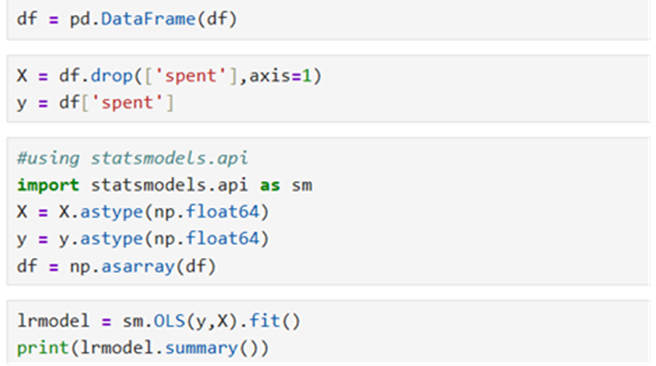Viewport: 656px width, 366px height.
Task: Click the asarray function name
Action: click(138, 266)
